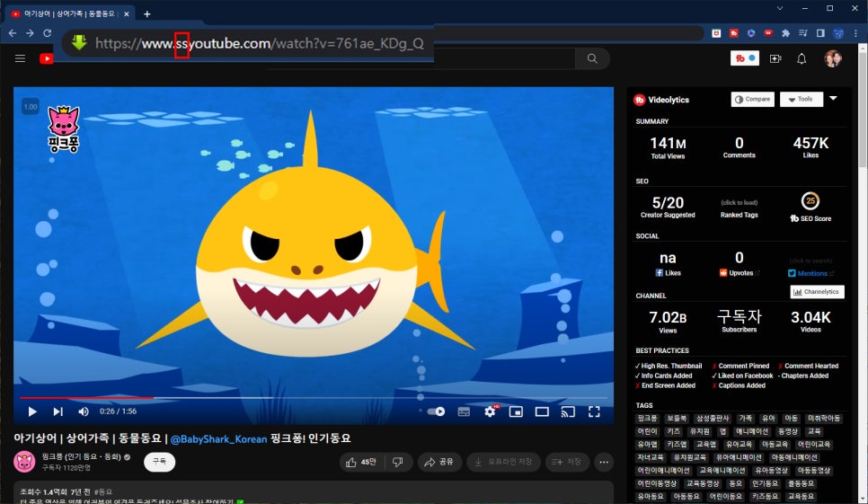Close the 아기상어 browser tab
868x504 pixels.
pos(126,13)
